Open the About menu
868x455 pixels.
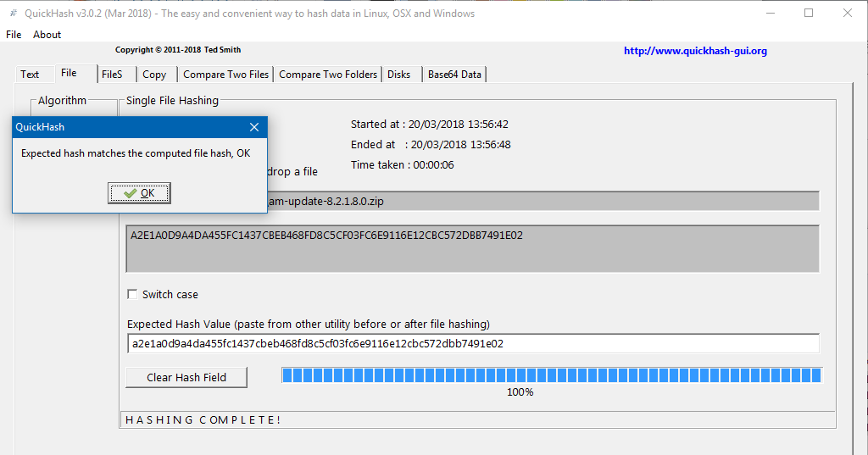click(47, 35)
